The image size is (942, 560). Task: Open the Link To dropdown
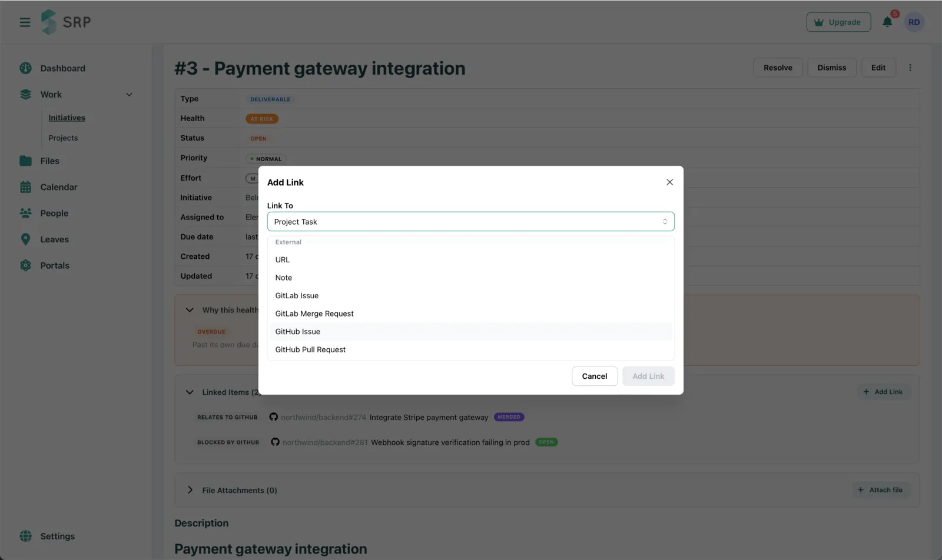coord(470,222)
